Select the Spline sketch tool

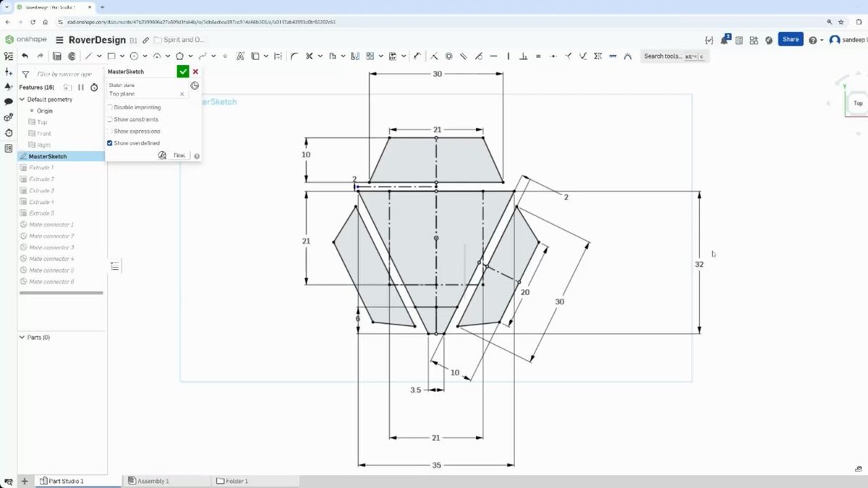pos(203,56)
